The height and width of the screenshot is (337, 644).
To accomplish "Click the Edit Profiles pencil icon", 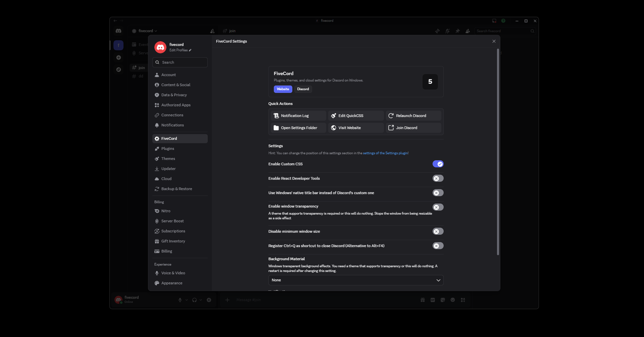I will (x=190, y=50).
